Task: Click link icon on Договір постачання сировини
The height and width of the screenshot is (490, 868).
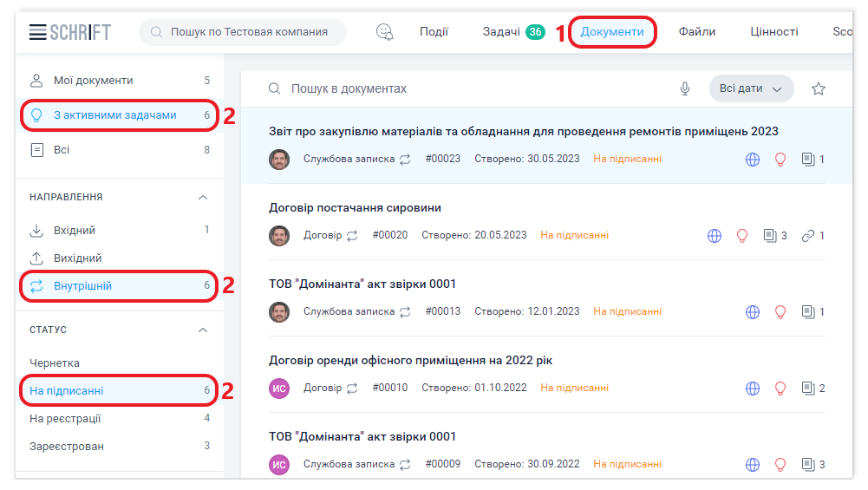Action: point(808,236)
